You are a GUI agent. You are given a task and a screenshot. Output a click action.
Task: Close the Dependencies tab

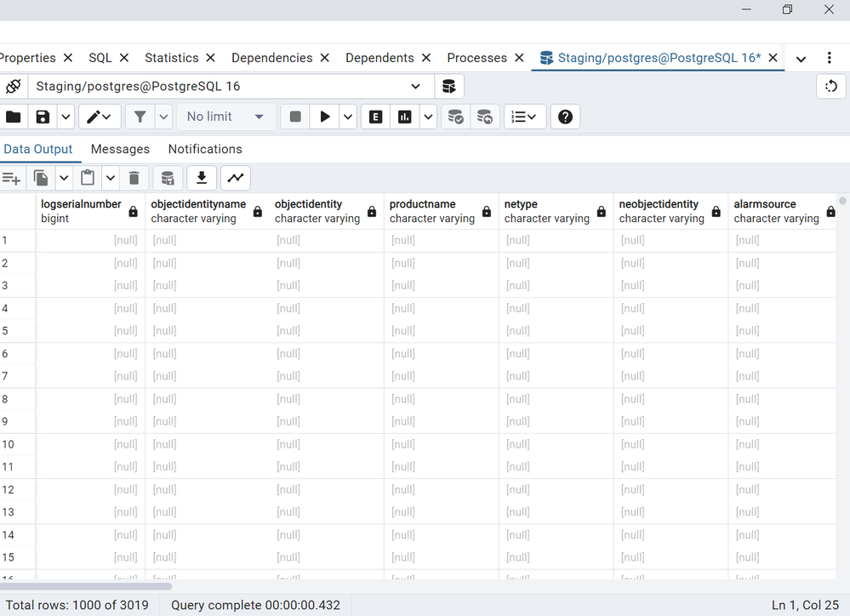[323, 58]
